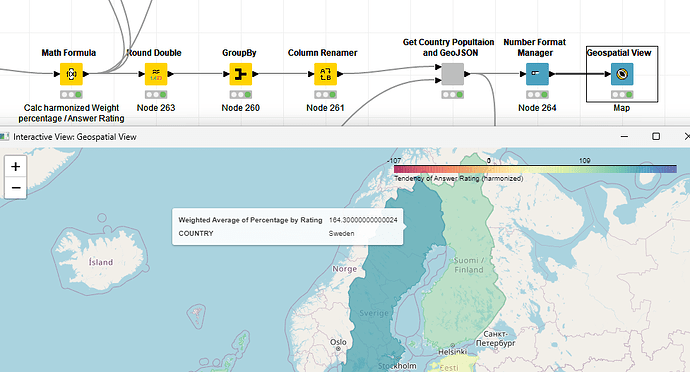
Task: Click the Stockholm city label
Action: pos(397,366)
